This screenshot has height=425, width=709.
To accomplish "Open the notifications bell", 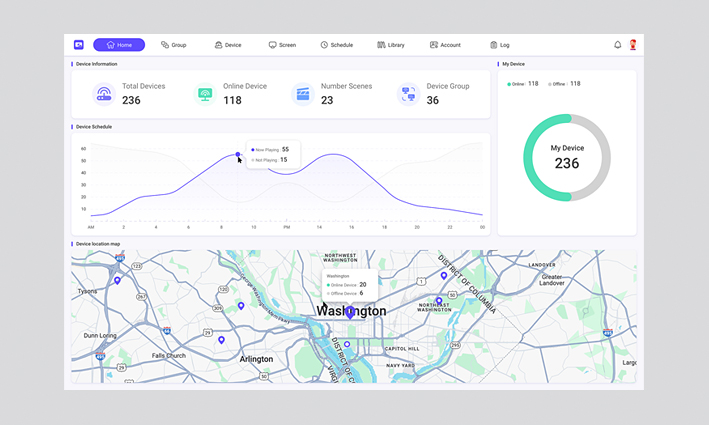I will click(x=617, y=45).
